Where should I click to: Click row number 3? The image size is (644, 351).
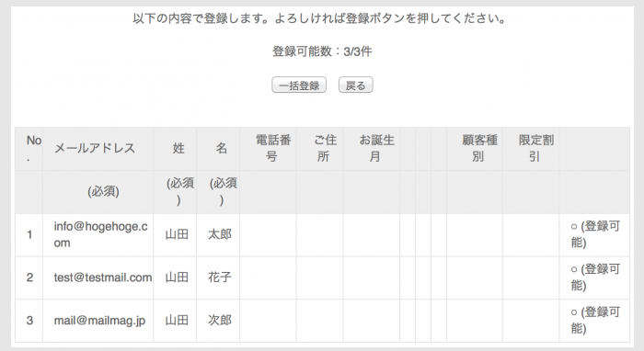click(x=29, y=321)
